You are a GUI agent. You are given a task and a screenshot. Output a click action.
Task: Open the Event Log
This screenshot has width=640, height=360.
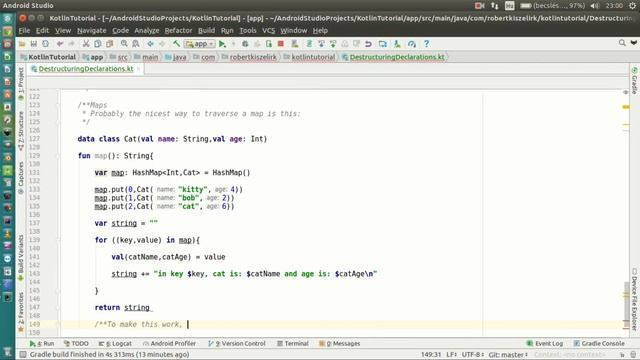tap(545, 344)
